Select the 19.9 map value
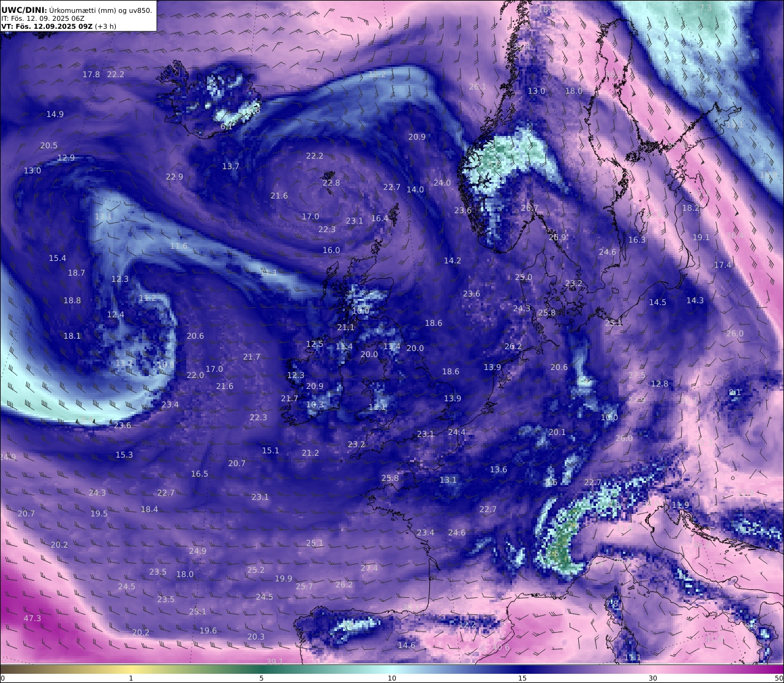Viewport: 784px width, 683px height. point(284,579)
